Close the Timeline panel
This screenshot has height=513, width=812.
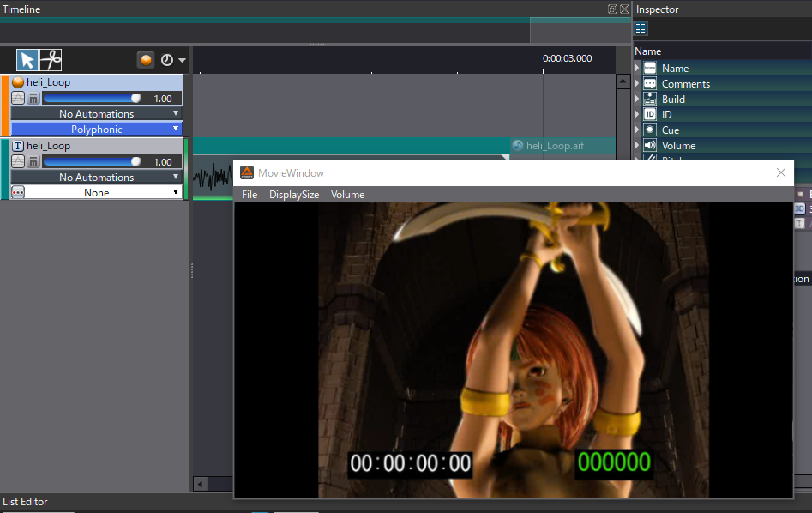[x=624, y=9]
